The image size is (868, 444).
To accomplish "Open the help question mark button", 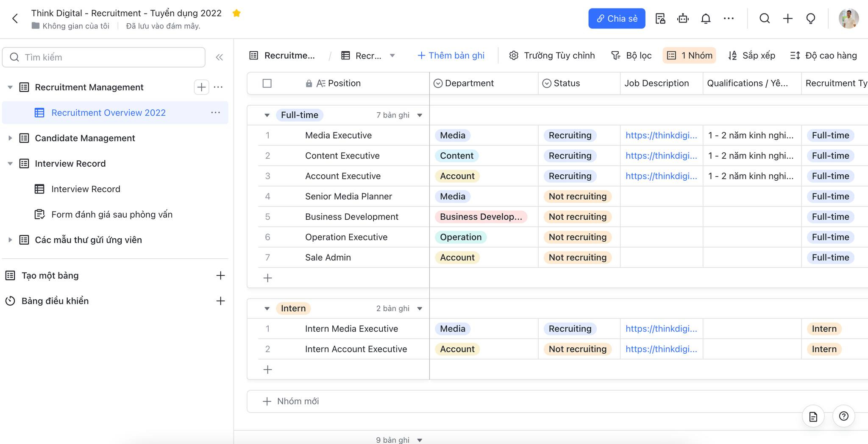I will (843, 416).
